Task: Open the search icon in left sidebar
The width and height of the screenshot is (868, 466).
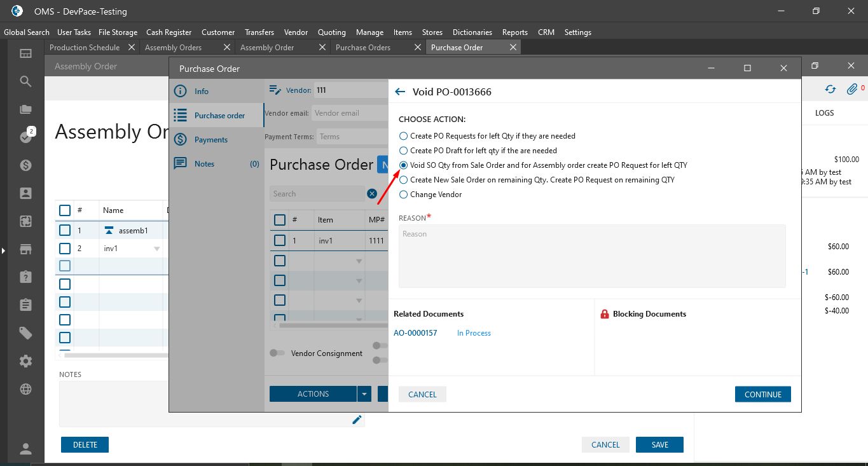Action: coord(26,81)
